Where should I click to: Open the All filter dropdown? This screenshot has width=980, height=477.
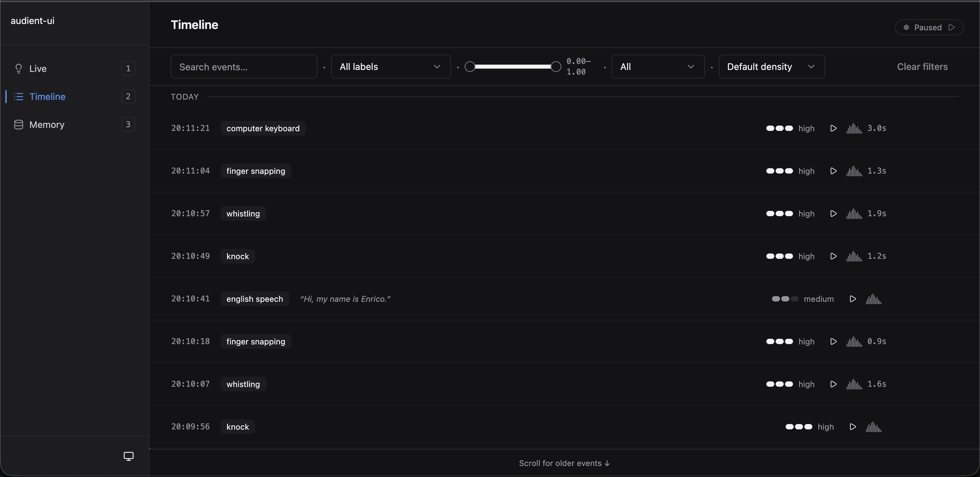pos(658,67)
